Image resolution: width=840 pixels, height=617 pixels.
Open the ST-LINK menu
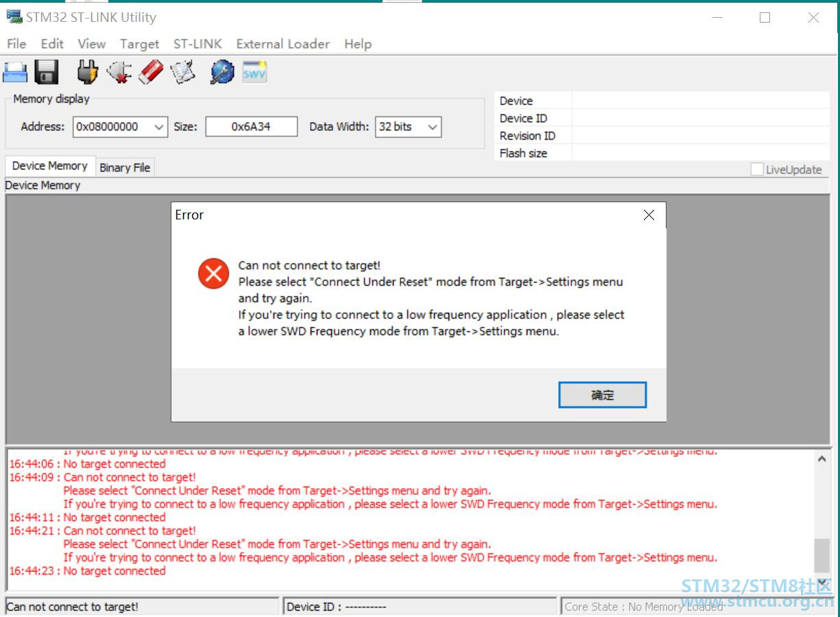coord(197,44)
